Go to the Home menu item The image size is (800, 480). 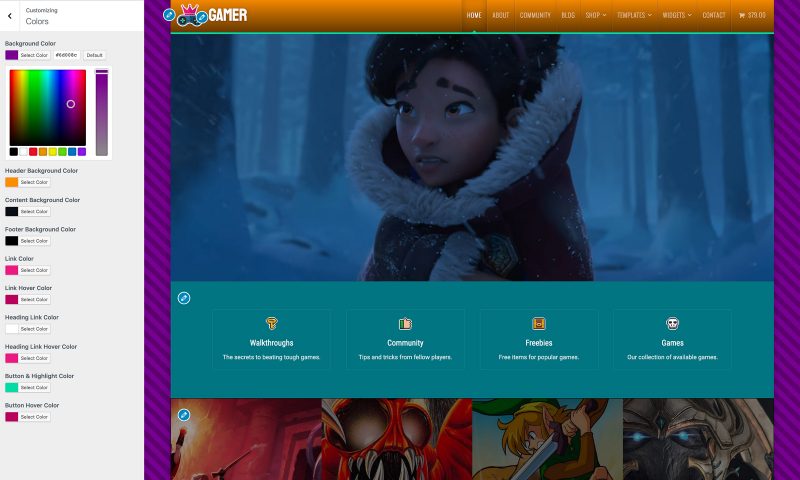pos(474,15)
